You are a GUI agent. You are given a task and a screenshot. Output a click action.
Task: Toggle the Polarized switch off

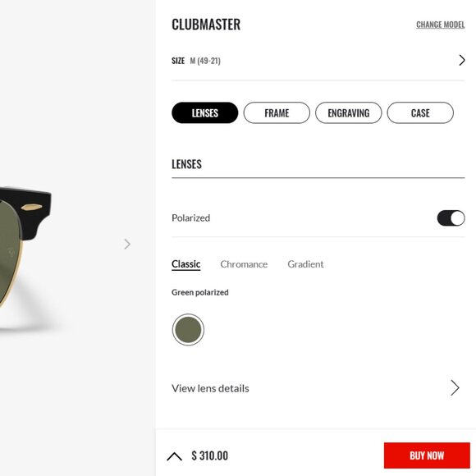451,218
